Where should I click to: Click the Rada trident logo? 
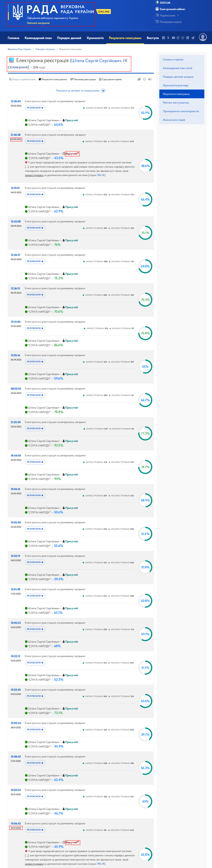tap(18, 12)
